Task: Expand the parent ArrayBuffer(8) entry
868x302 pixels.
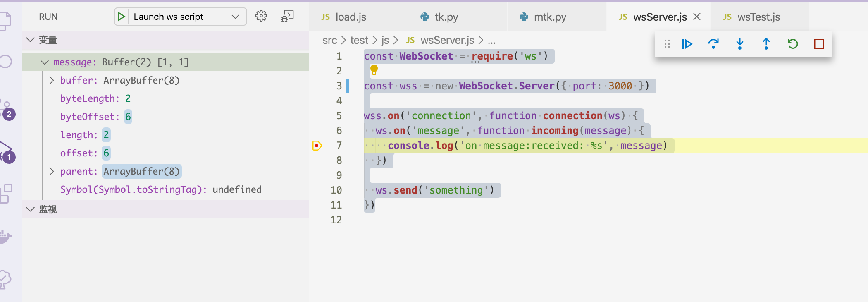Action: click(x=52, y=171)
